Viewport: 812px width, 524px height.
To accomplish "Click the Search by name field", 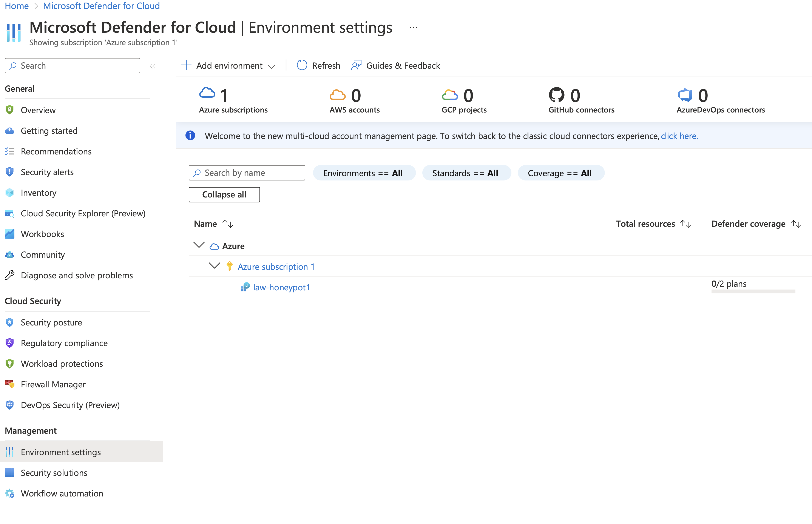I will [x=246, y=173].
